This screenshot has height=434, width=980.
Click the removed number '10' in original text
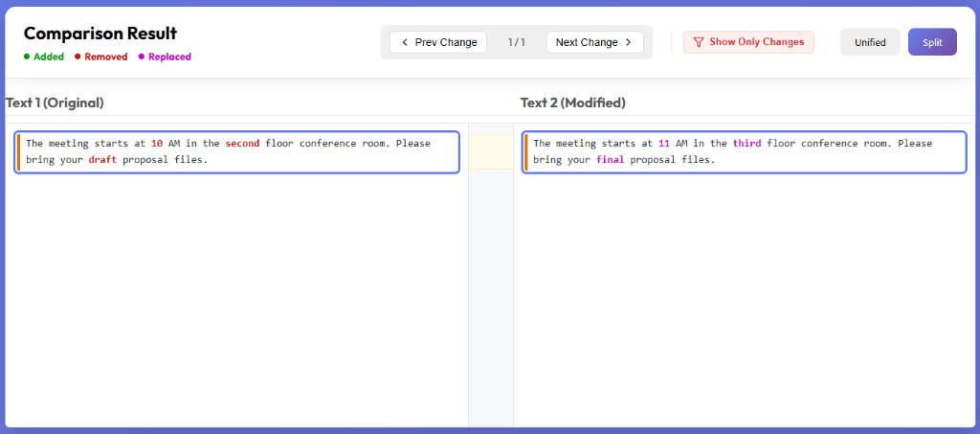tap(157, 143)
